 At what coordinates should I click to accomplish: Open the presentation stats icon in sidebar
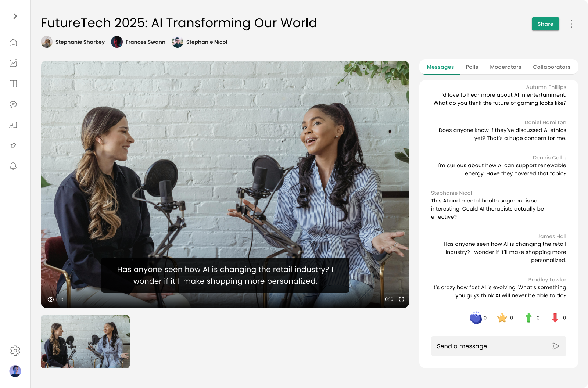coord(13,125)
